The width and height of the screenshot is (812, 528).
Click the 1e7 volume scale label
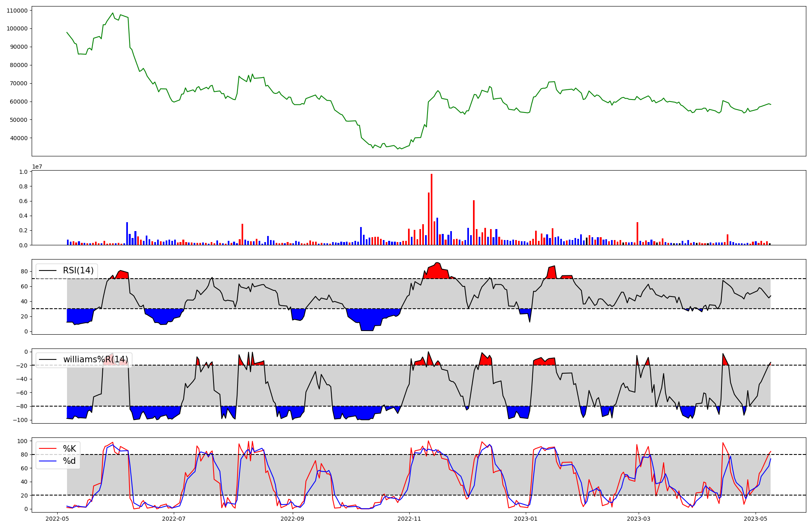(x=37, y=167)
